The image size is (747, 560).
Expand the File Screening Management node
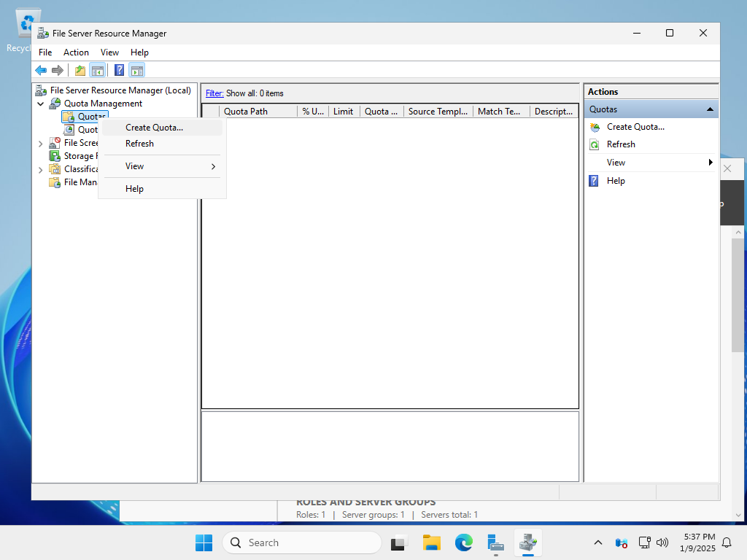pyautogui.click(x=41, y=144)
